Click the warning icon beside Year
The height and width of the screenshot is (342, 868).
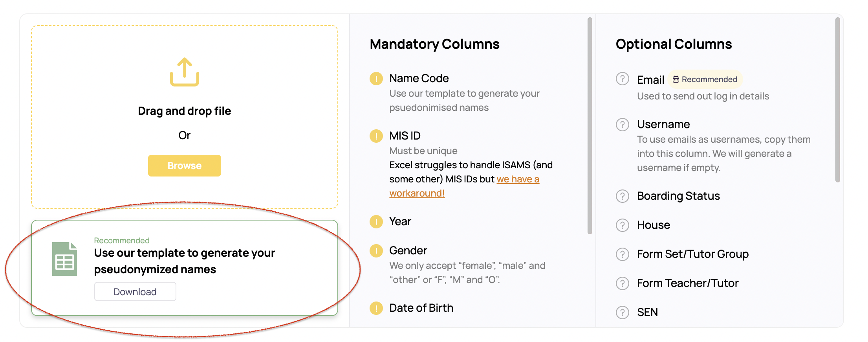[x=376, y=222]
